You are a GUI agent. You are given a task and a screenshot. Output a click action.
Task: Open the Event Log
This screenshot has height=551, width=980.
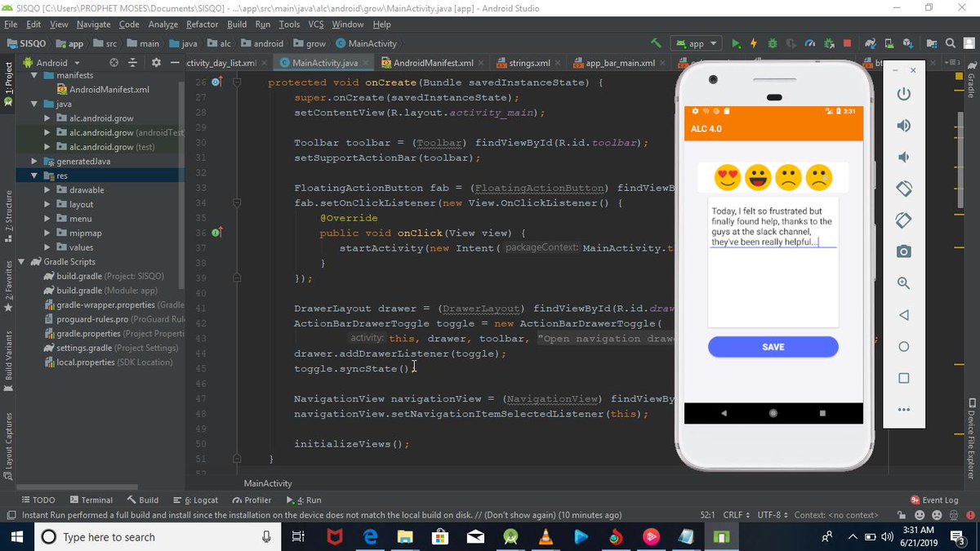tap(933, 500)
